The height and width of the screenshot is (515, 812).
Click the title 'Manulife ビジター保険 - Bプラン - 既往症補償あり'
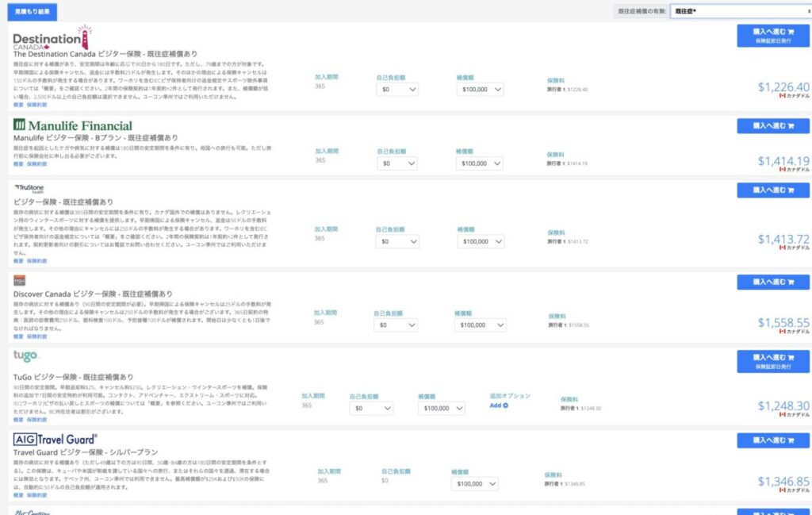coord(96,138)
